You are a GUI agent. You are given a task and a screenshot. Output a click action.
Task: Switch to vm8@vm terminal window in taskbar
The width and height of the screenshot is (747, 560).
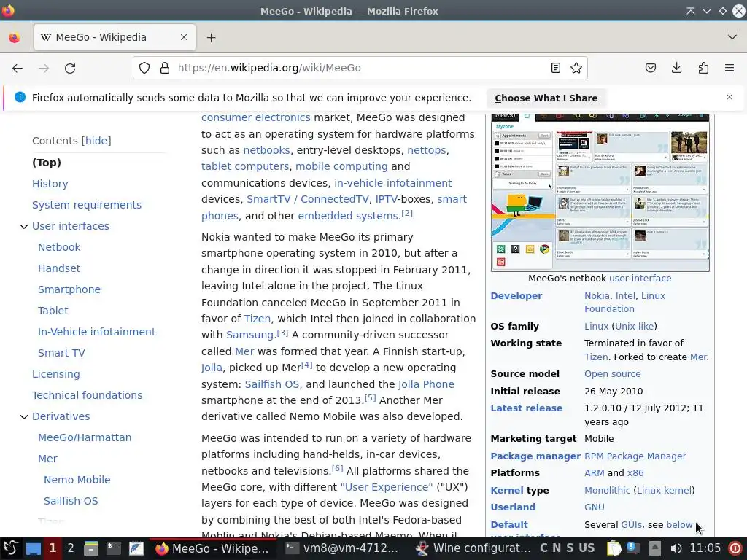click(341, 548)
